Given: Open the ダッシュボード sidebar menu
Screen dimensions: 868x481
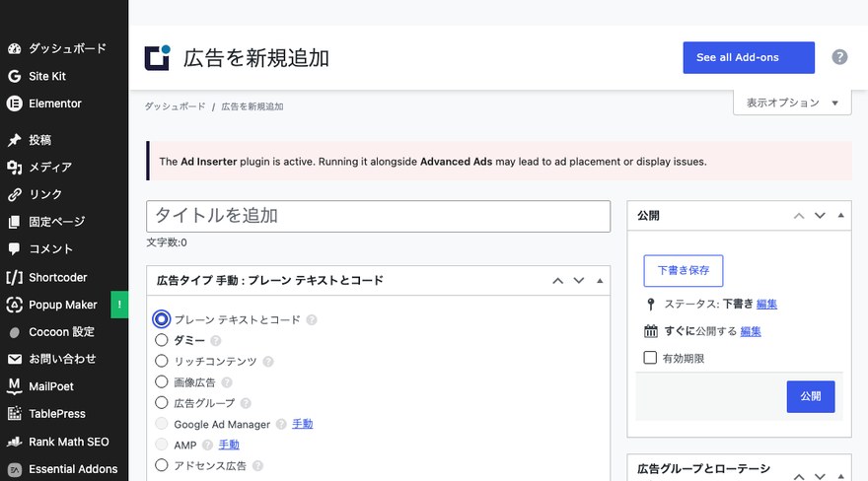Looking at the screenshot, I should pyautogui.click(x=64, y=48).
